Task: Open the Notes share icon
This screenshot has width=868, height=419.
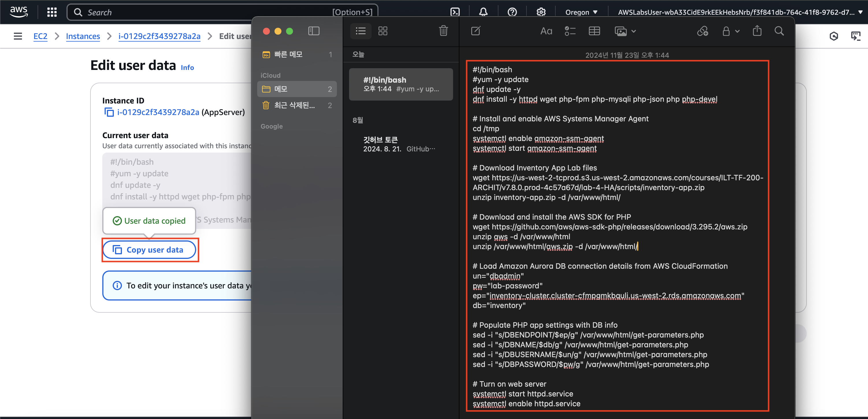Action: tap(757, 31)
